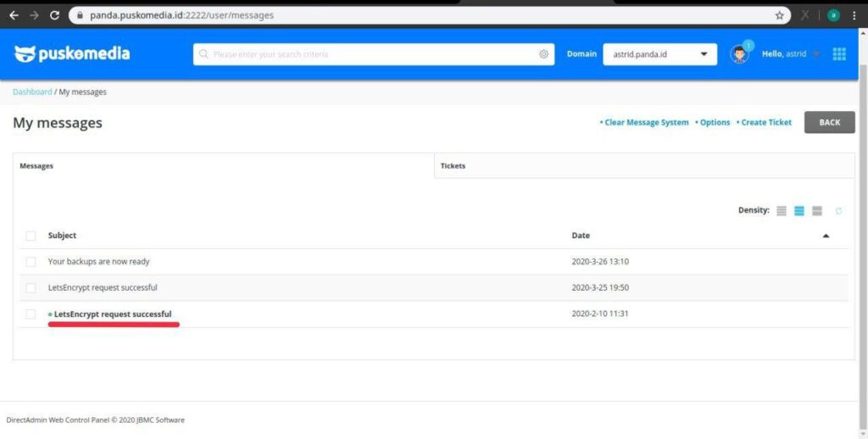
Task: Select the compact density icon
Action: tap(782, 210)
